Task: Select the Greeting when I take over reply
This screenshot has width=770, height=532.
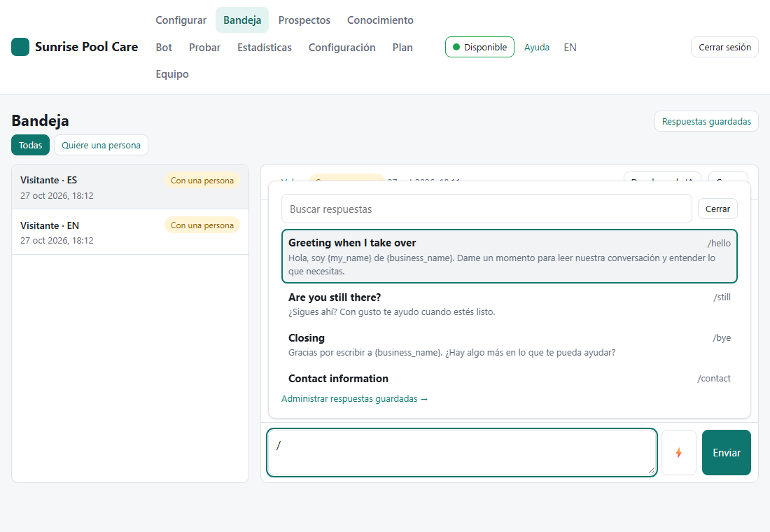Action: pyautogui.click(x=509, y=256)
